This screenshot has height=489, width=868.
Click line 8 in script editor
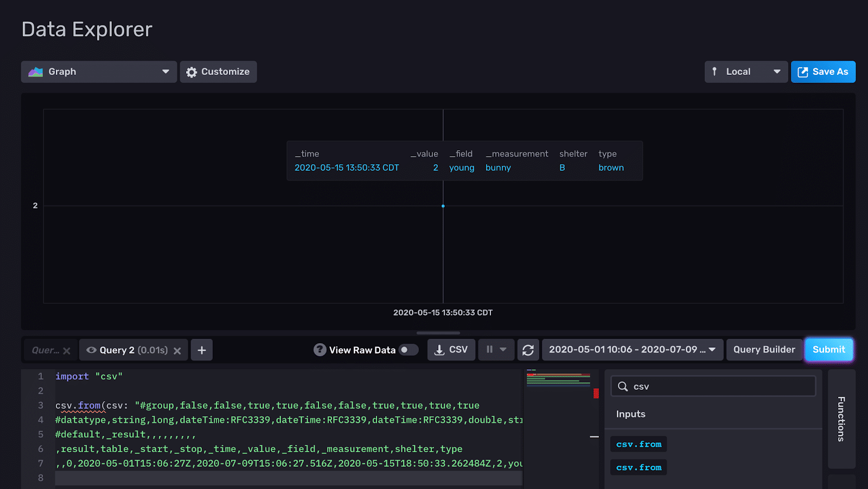point(289,478)
